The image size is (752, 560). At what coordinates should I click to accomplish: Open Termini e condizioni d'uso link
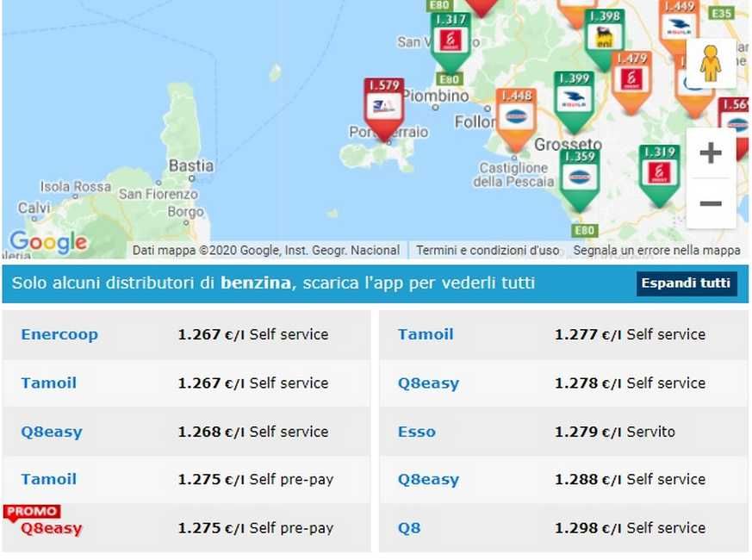click(488, 251)
